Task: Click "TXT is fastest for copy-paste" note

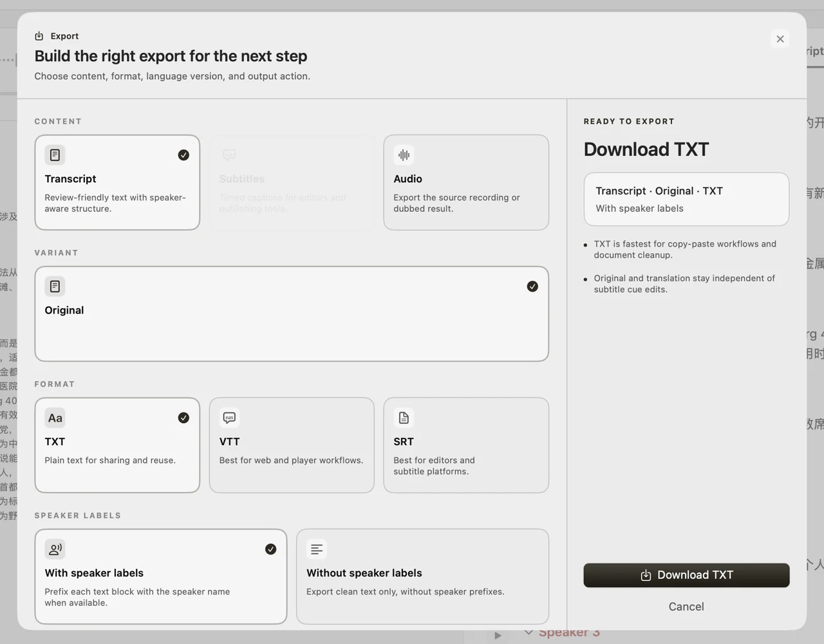Action: pyautogui.click(x=685, y=249)
